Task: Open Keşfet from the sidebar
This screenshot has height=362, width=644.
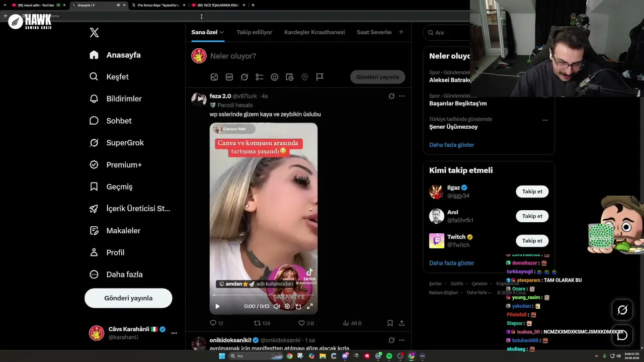Action: (x=109, y=77)
